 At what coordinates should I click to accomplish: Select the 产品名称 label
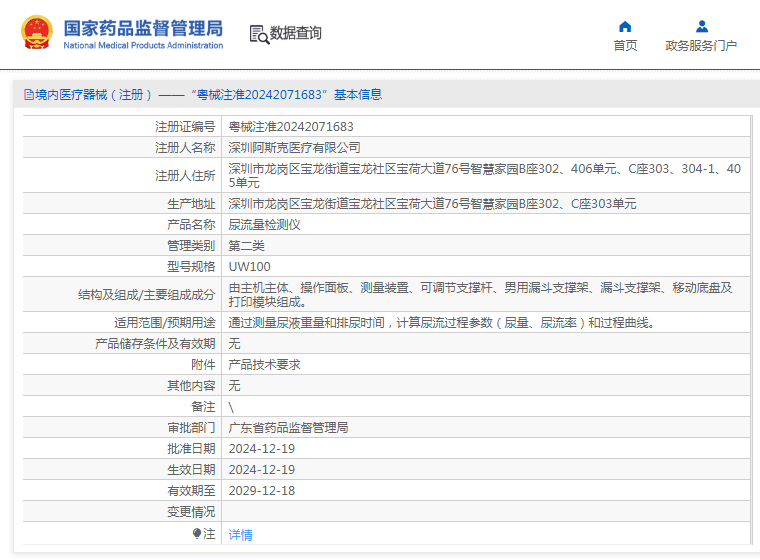[191, 224]
